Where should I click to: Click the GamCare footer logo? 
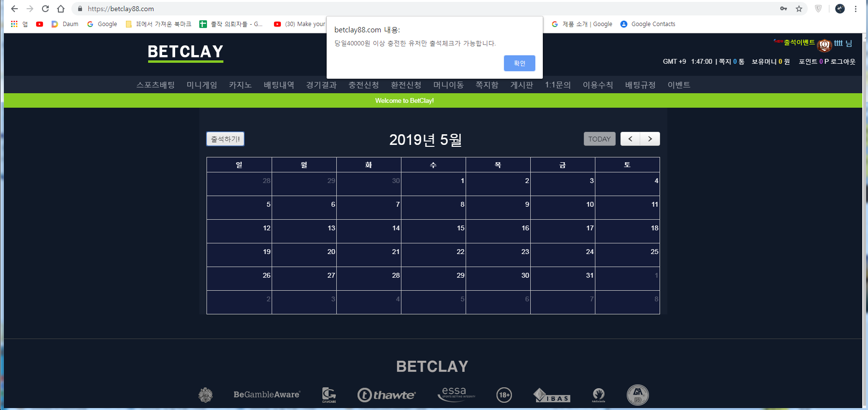pyautogui.click(x=329, y=395)
